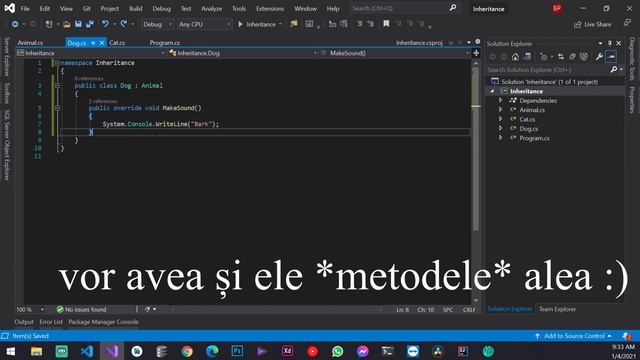Open the Team Explorer tab
This screenshot has width=640, height=360.
[557, 309]
